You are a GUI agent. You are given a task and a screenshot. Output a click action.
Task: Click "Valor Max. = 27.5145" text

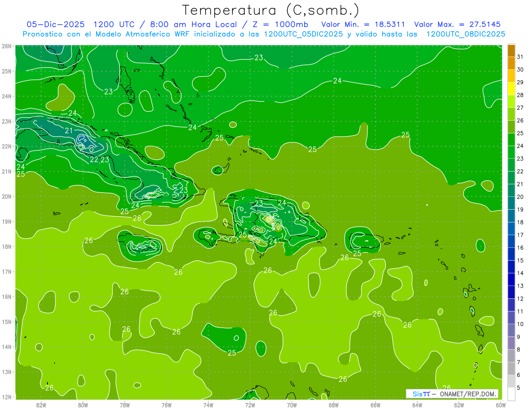coord(458,24)
